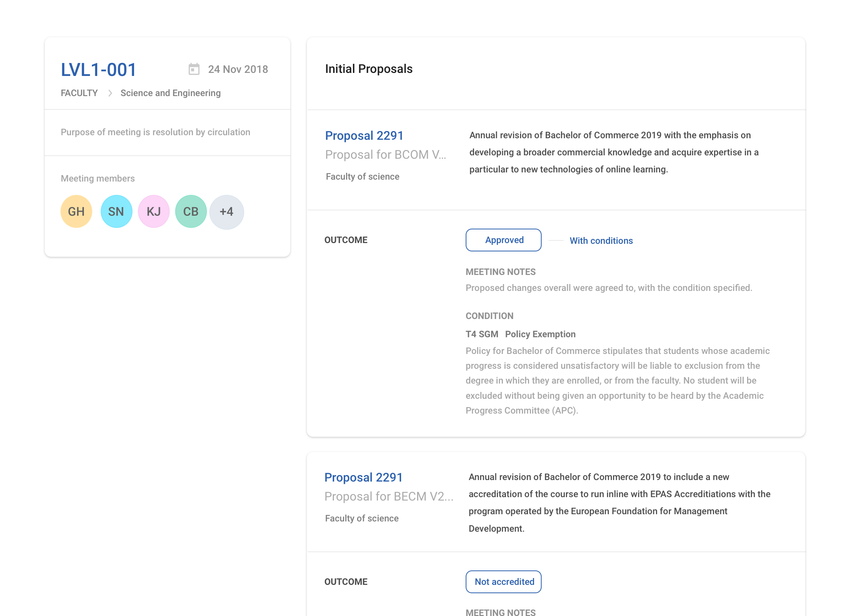Viewport: 866px width, 616px height.
Task: Open the second Proposal 2291 link
Action: point(363,477)
